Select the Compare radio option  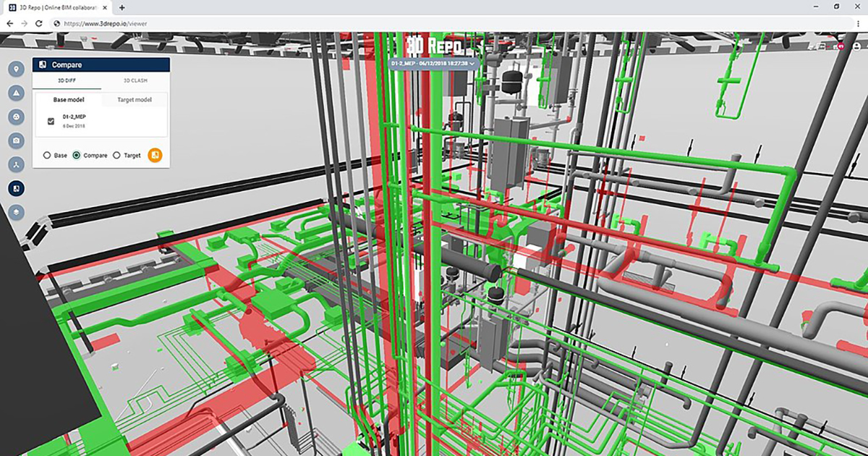click(x=77, y=156)
